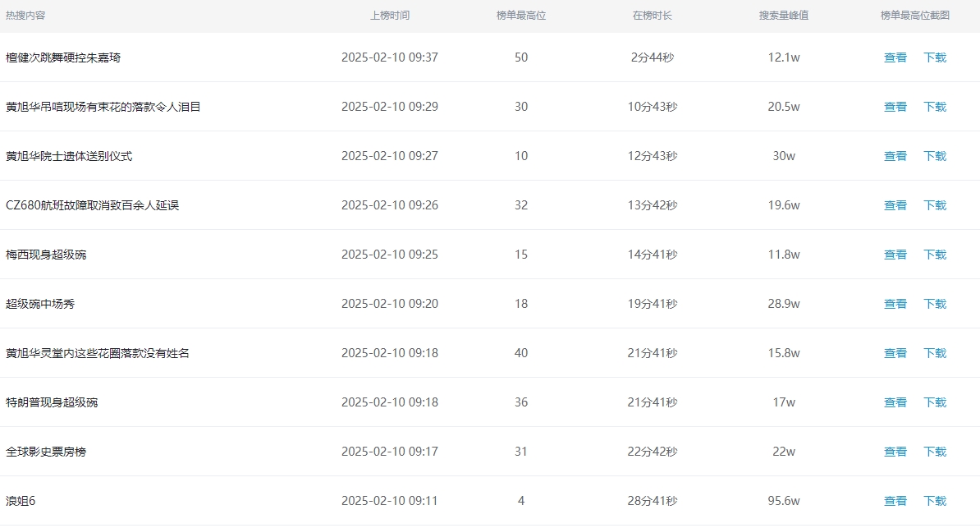Click 下载 for 檀健次跳舞硬控朱嘉琦 row
This screenshot has height=528, width=980.
click(935, 57)
